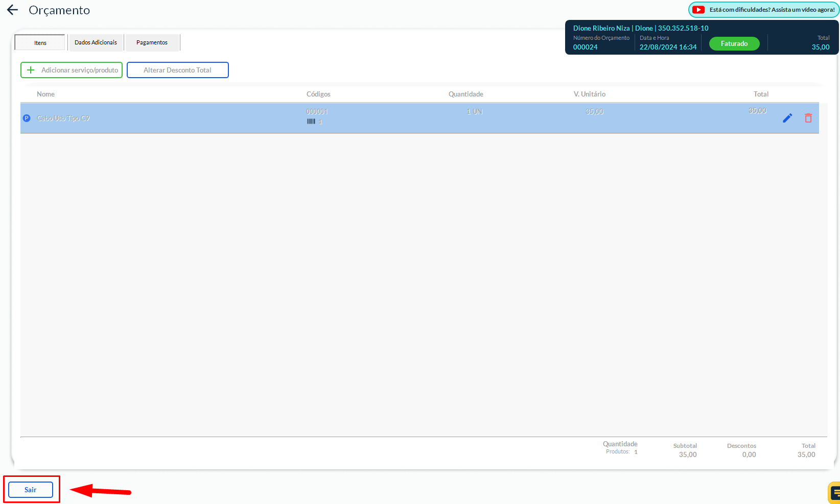Edit the Cabo Usb Tipo C9 item
Image resolution: width=840 pixels, height=504 pixels.
click(x=787, y=118)
